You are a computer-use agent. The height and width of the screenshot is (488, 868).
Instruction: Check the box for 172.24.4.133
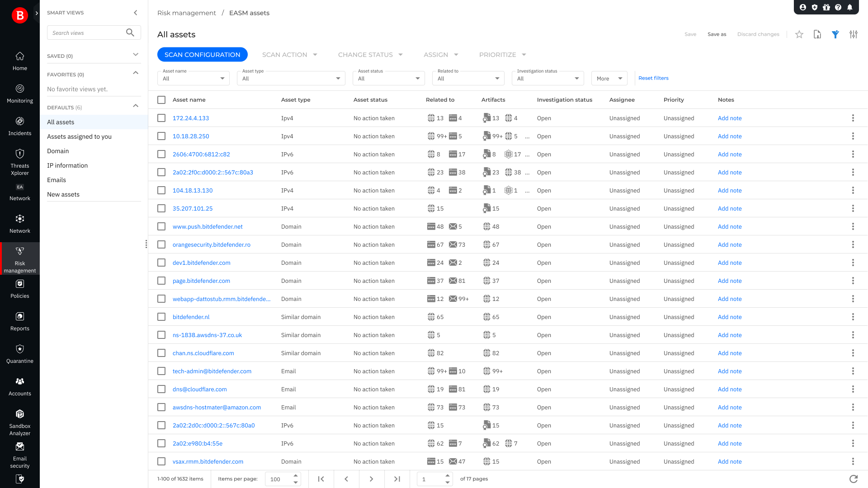pyautogui.click(x=161, y=118)
